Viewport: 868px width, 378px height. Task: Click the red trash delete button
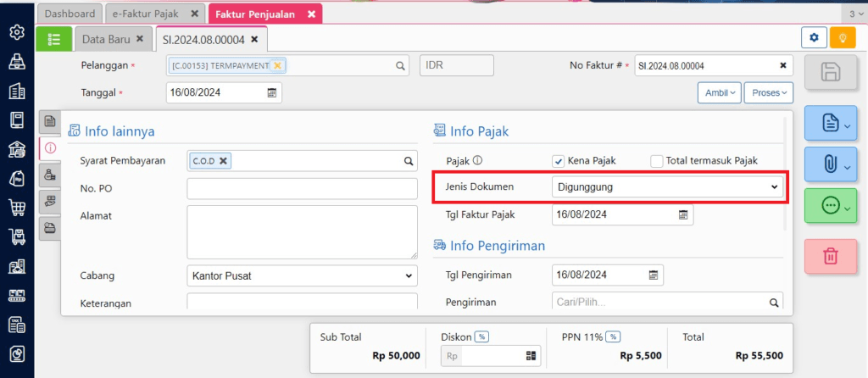831,256
